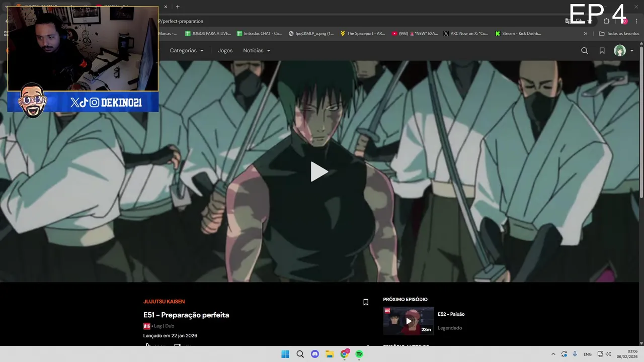The height and width of the screenshot is (362, 644).
Task: Open File Explorer from the taskbar
Action: [x=330, y=354]
